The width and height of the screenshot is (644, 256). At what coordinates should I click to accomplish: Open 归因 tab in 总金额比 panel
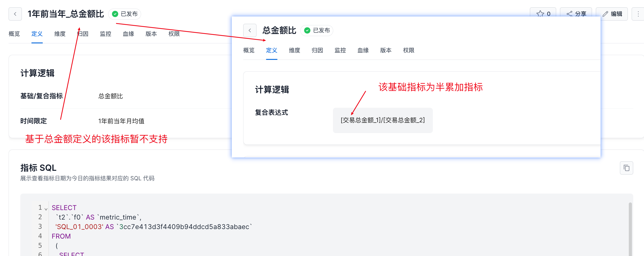tap(317, 50)
